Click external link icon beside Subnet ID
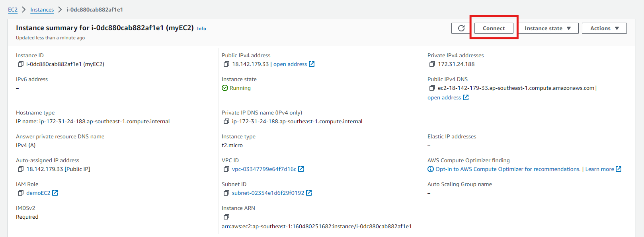Image resolution: width=644 pixels, height=237 pixels. point(309,193)
